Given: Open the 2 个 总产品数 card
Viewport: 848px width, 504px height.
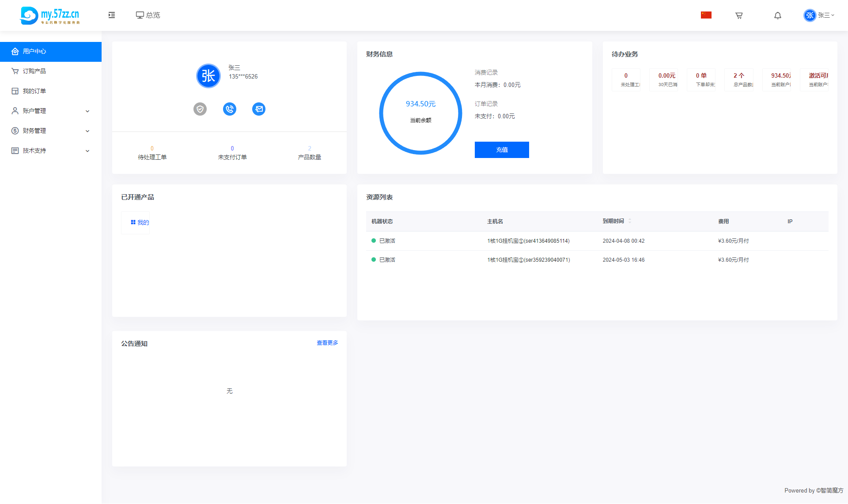Looking at the screenshot, I should [x=739, y=80].
